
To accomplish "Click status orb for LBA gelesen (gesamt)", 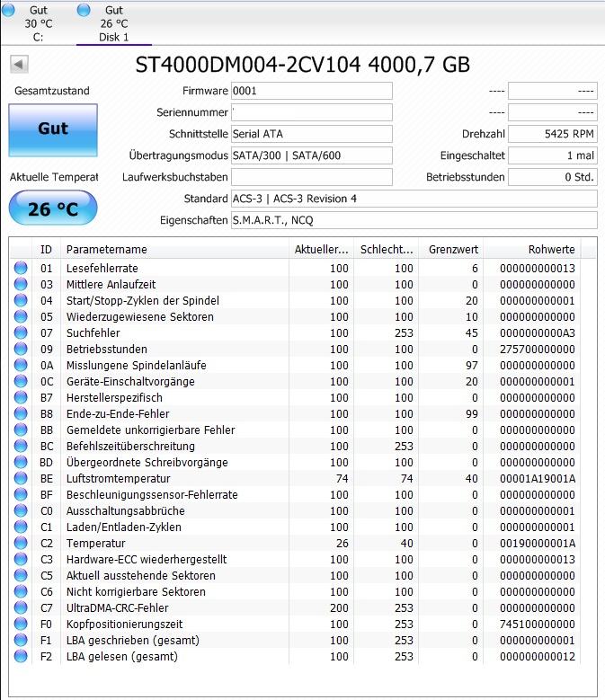I will pyautogui.click(x=21, y=656).
